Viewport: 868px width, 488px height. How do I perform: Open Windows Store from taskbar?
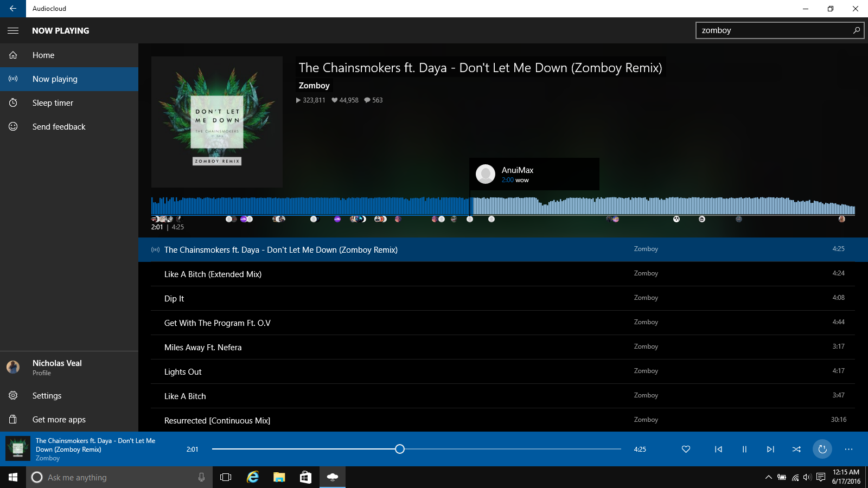(305, 477)
